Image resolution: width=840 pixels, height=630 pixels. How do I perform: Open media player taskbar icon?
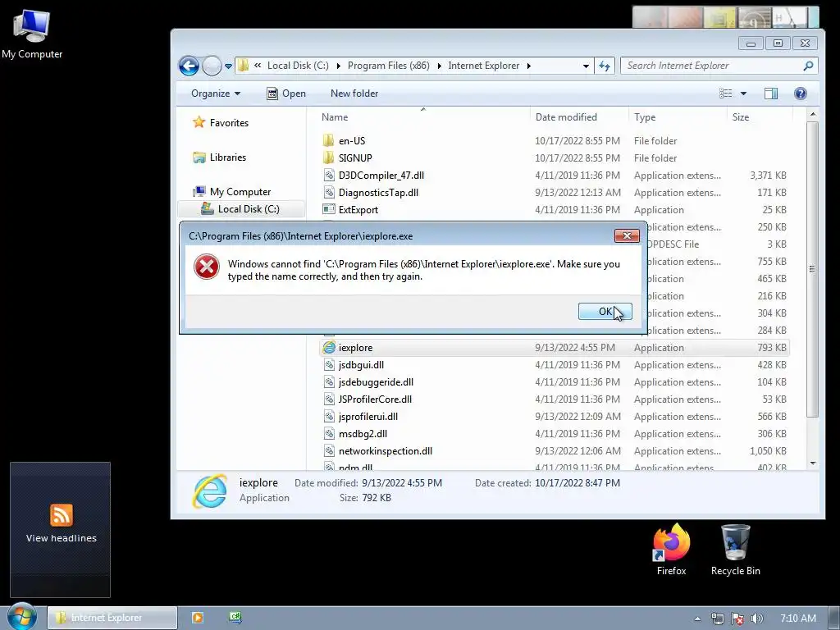[x=197, y=618]
